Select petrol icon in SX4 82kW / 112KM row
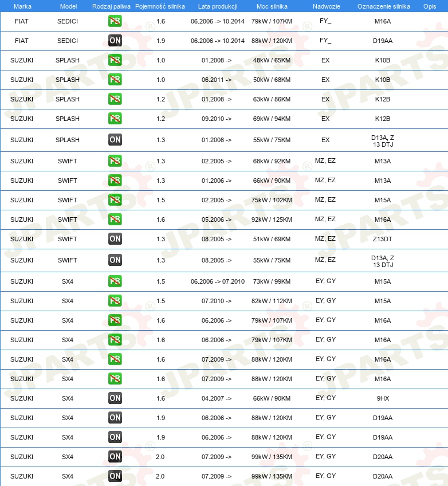This screenshot has width=448, height=486. [115, 301]
